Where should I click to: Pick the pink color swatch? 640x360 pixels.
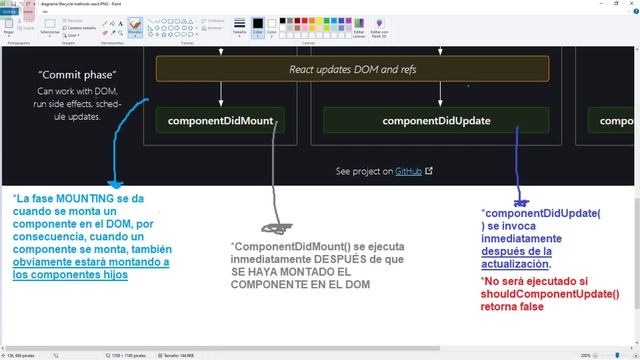[x=304, y=28]
